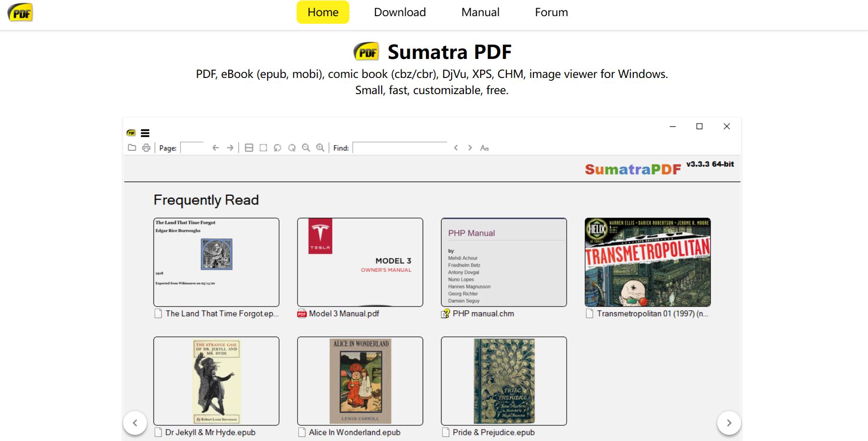This screenshot has width=868, height=441.
Task: Open the Manual link
Action: coord(480,12)
